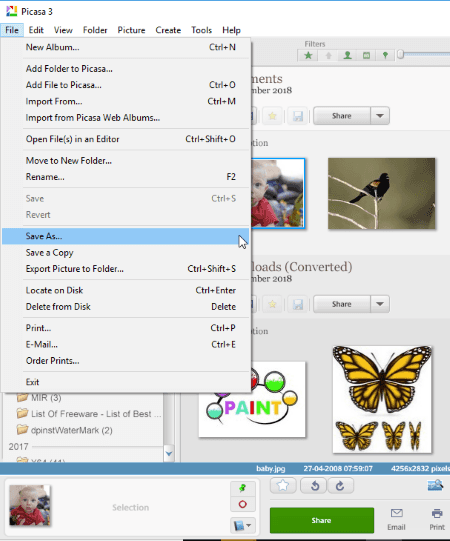Click Share button in first album
Image resolution: width=450 pixels, height=541 pixels.
point(342,116)
